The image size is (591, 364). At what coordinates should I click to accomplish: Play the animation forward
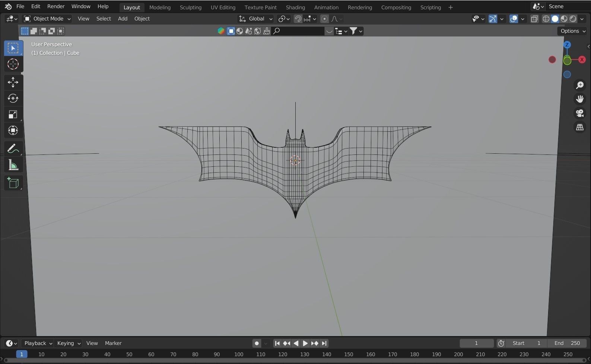[x=305, y=343]
